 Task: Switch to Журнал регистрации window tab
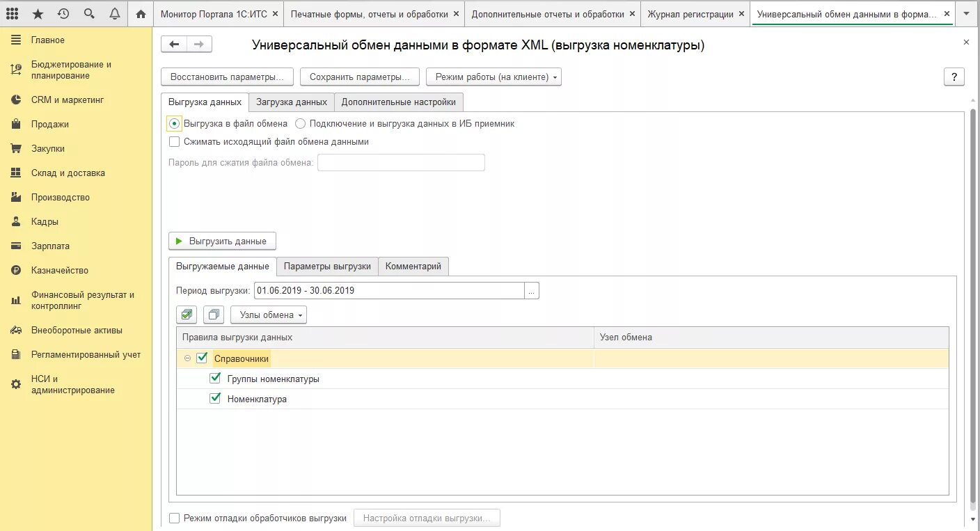click(x=690, y=14)
